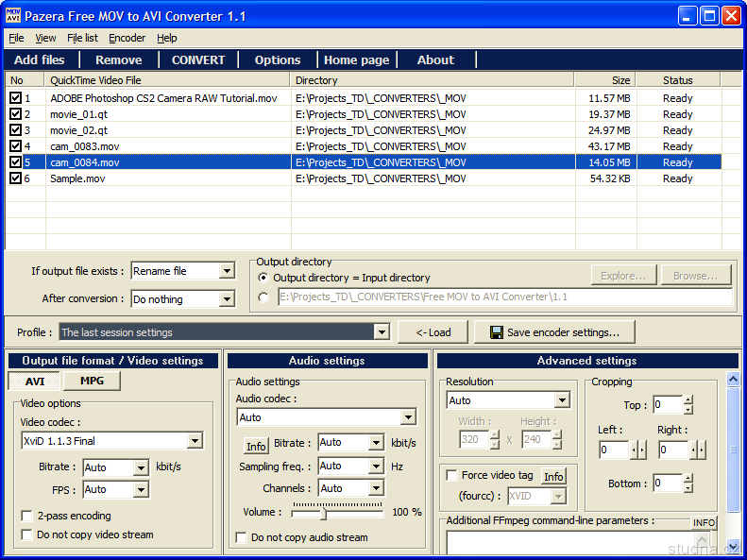
Task: Select Output directory = Input directory radio
Action: click(263, 278)
